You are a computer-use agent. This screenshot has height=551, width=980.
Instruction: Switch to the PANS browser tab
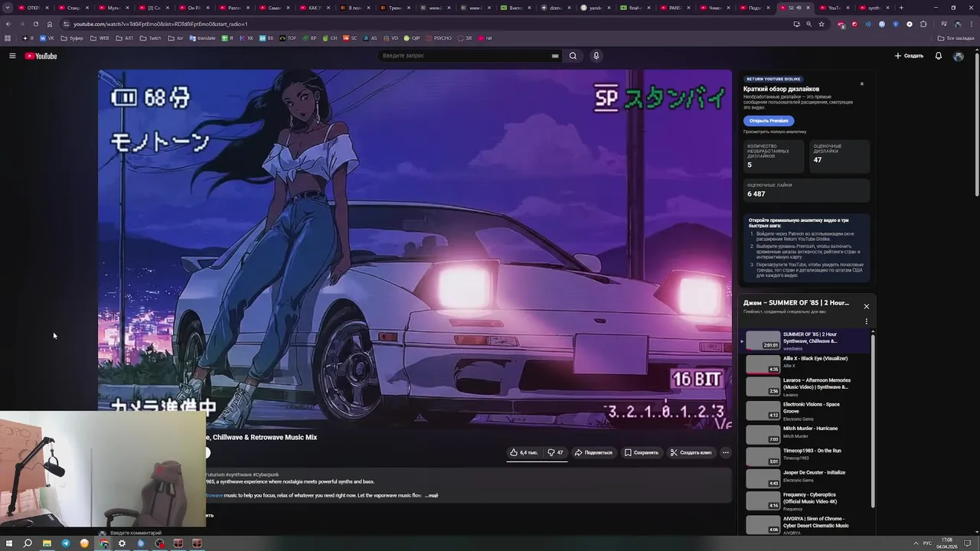[x=675, y=8]
